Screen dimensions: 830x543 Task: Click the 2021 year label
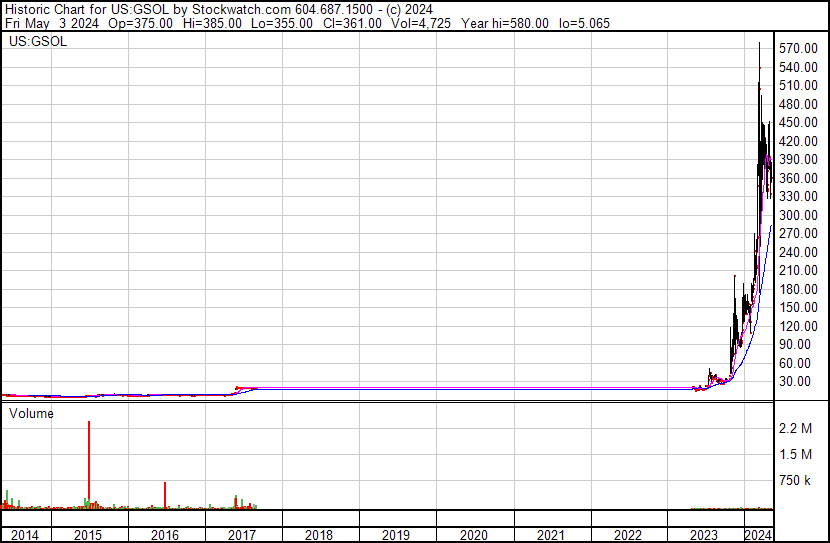click(551, 535)
